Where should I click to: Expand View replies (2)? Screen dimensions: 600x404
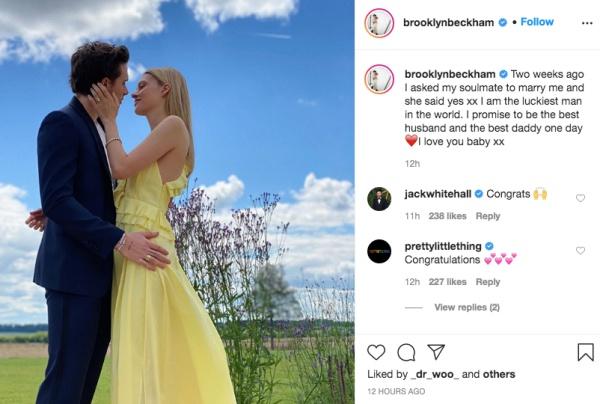(467, 307)
